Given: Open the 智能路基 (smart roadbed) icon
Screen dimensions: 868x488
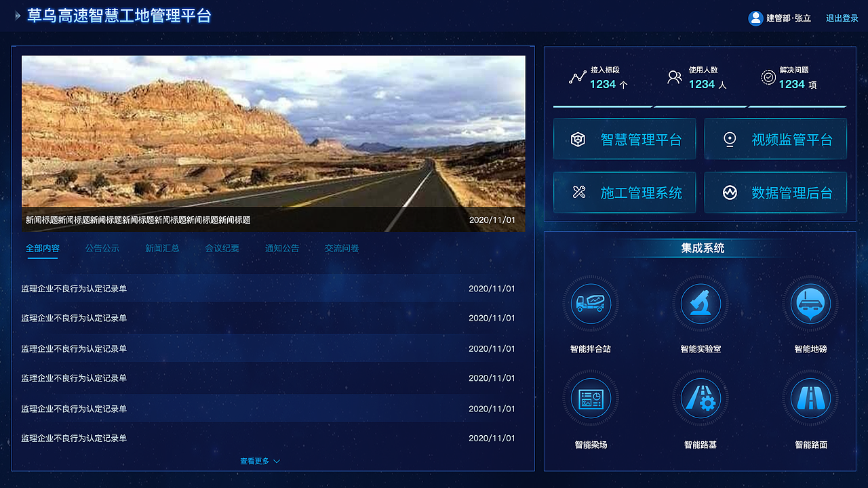Looking at the screenshot, I should pos(700,399).
